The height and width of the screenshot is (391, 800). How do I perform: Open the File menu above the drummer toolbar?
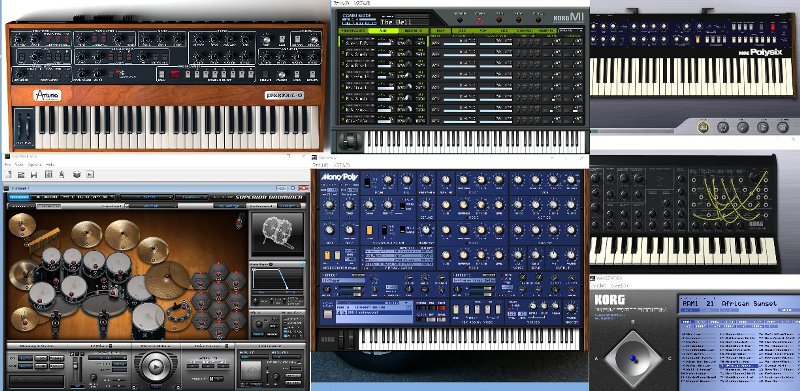coord(8,165)
